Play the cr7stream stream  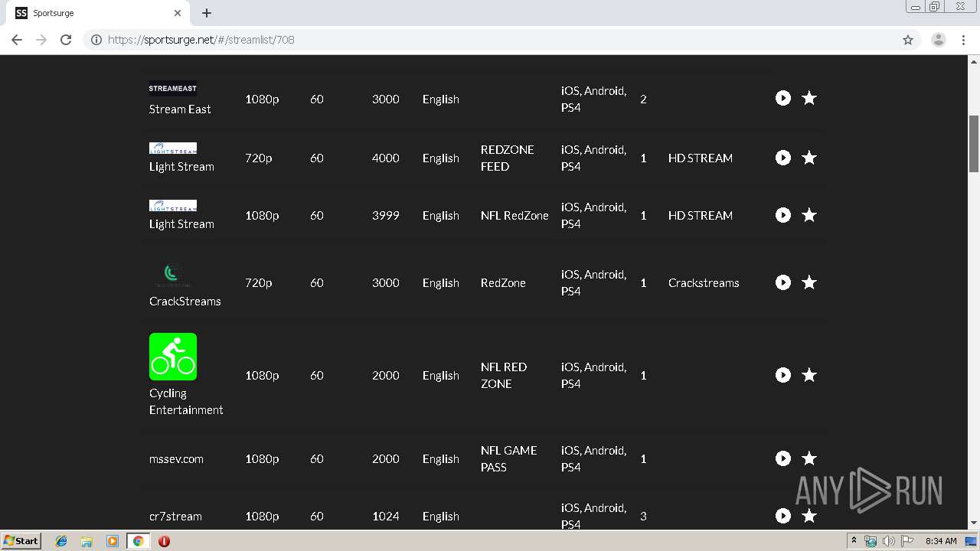coord(782,516)
